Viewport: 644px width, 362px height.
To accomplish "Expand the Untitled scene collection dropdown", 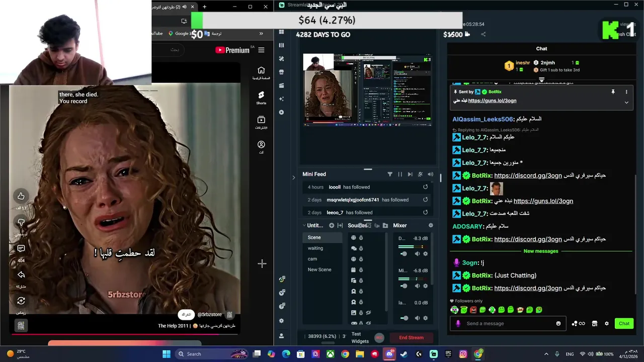I will coord(304,225).
